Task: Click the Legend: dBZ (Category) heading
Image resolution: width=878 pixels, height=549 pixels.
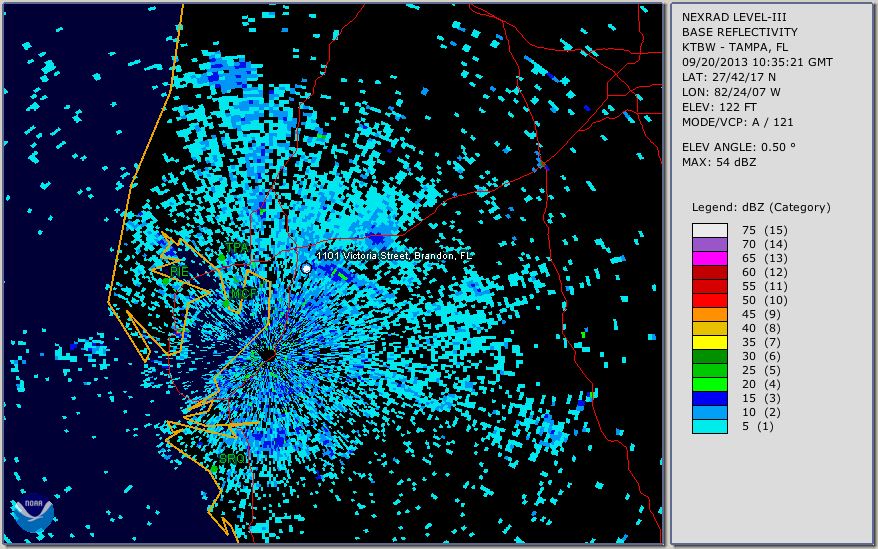Action: coord(761,207)
